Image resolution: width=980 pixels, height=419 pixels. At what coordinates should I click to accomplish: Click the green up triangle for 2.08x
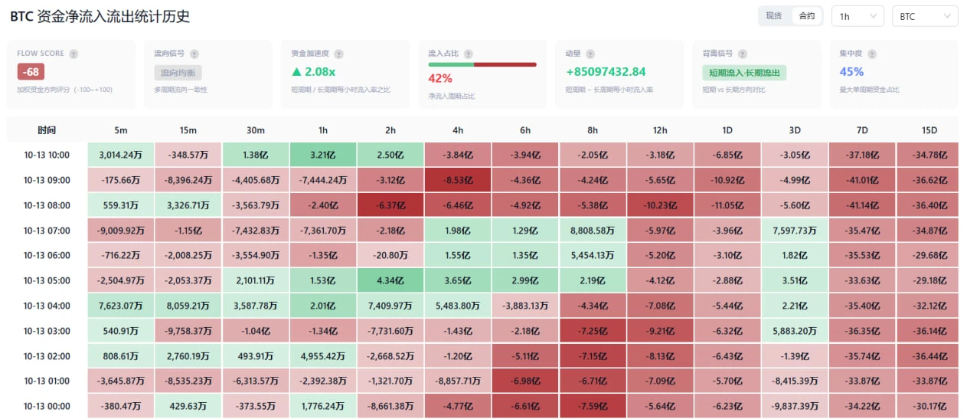tap(296, 72)
